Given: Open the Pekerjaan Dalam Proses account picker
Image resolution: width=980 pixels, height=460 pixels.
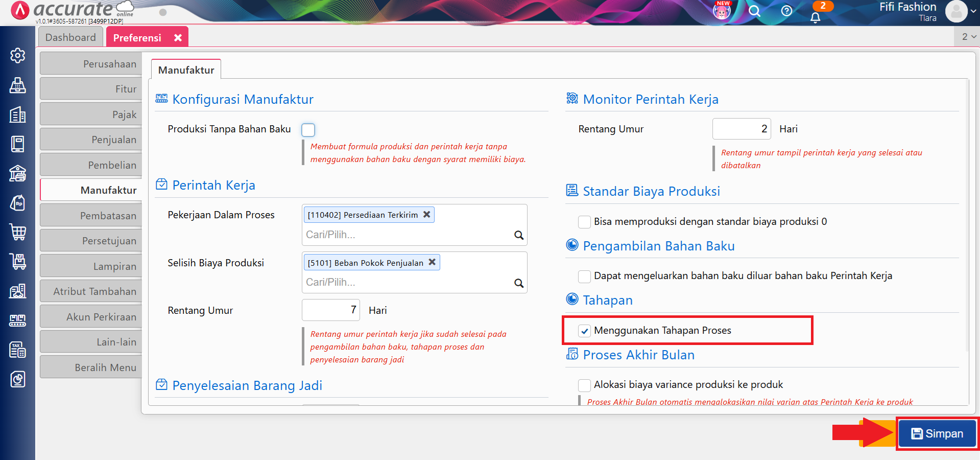Looking at the screenshot, I should tap(519, 235).
